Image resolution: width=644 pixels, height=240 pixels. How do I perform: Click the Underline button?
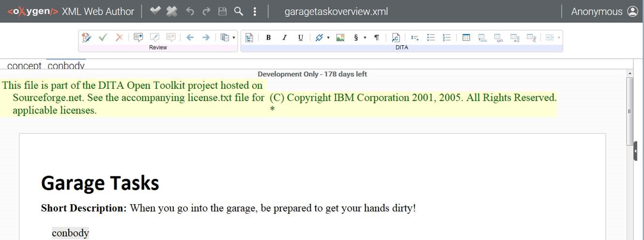point(300,37)
